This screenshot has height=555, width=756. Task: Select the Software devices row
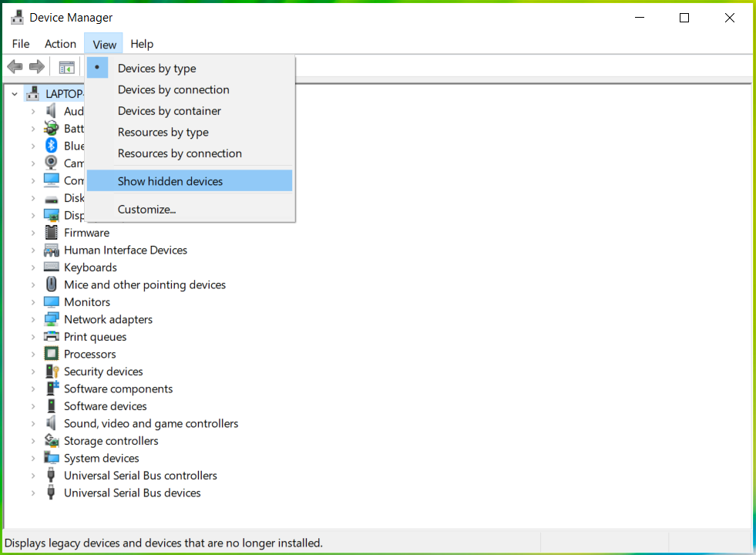click(105, 406)
